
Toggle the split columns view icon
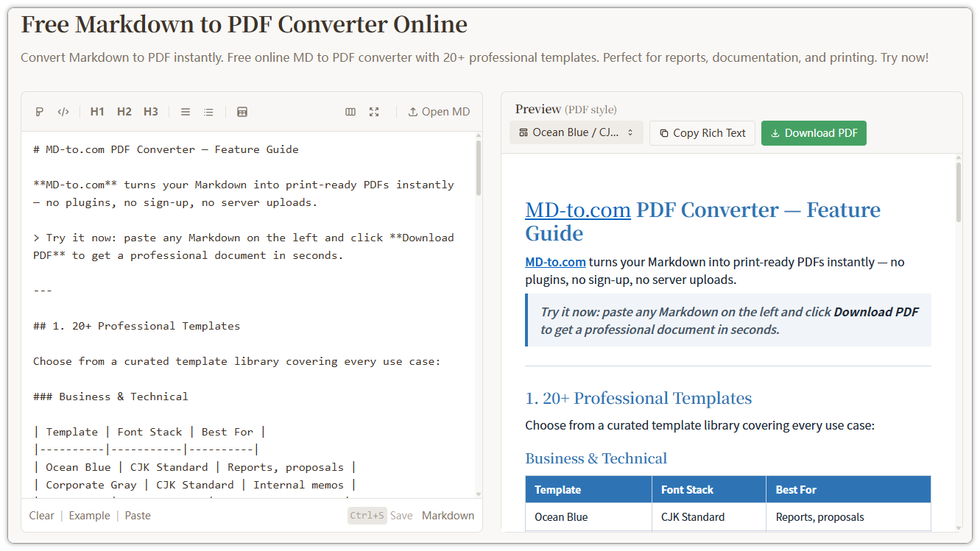[x=350, y=112]
